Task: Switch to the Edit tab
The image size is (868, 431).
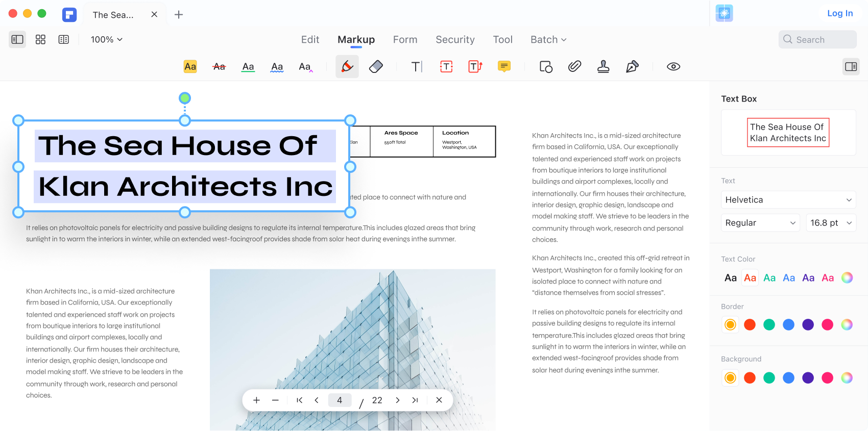Action: coord(310,40)
